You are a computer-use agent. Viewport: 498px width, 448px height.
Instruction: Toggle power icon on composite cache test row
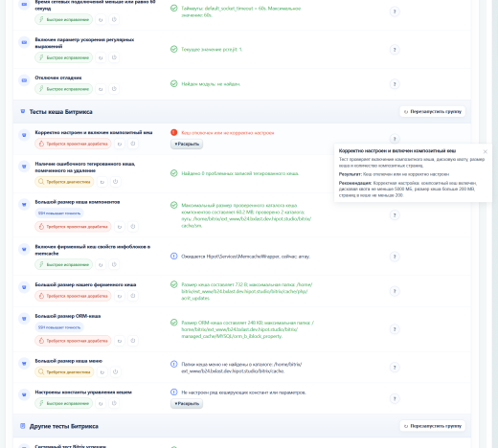pos(133,144)
